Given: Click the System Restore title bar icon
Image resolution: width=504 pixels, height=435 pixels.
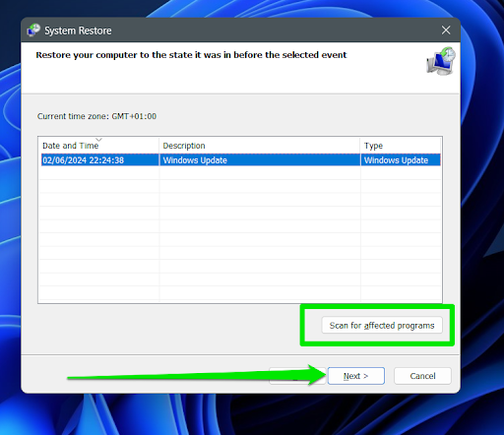Looking at the screenshot, I should pyautogui.click(x=33, y=31).
